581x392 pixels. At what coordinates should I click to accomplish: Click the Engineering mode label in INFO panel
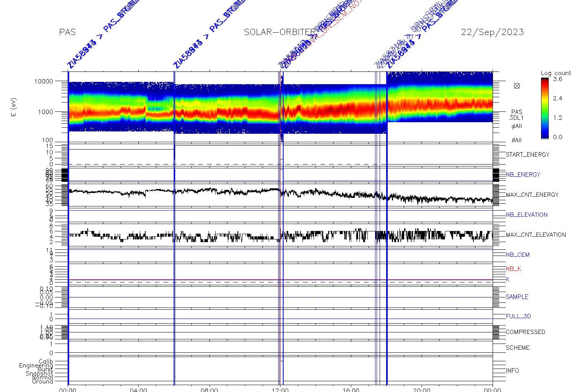36,365
